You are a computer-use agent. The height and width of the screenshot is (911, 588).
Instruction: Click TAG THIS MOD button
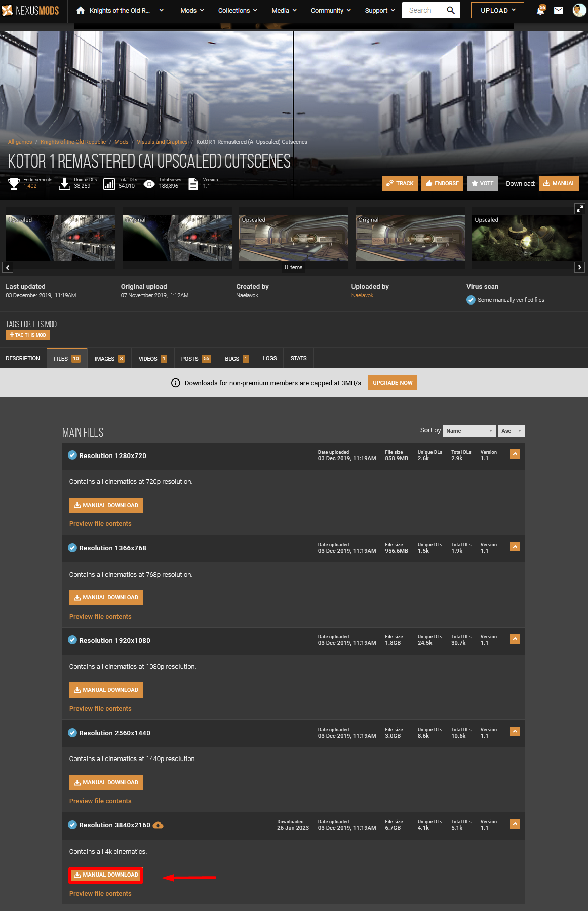(27, 335)
